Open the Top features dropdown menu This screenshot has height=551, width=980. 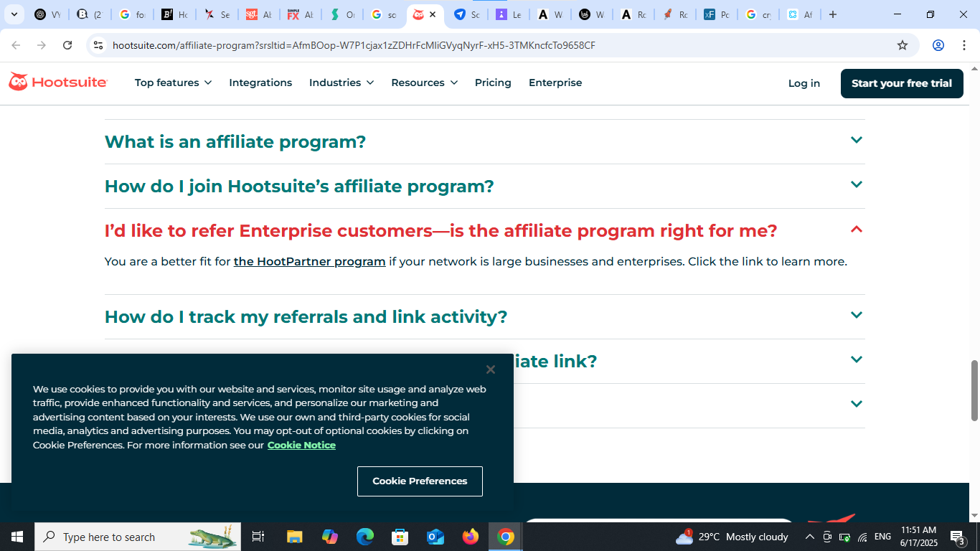click(173, 83)
